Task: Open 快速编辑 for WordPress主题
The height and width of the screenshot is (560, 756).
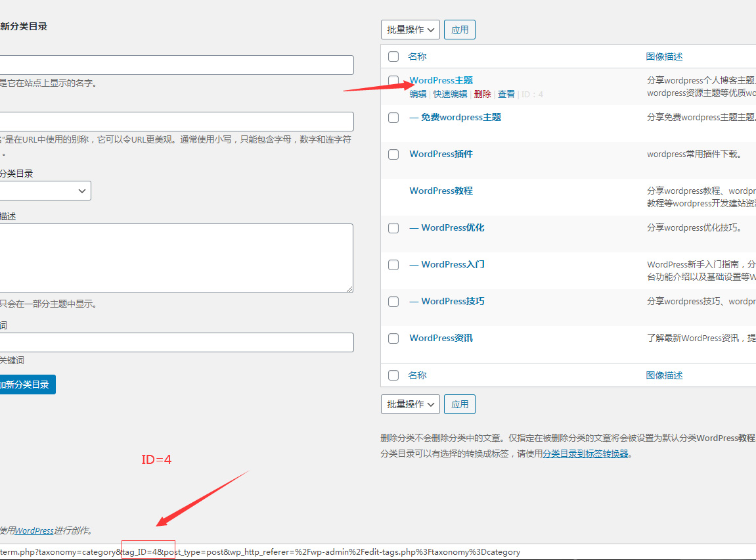Action: 449,94
